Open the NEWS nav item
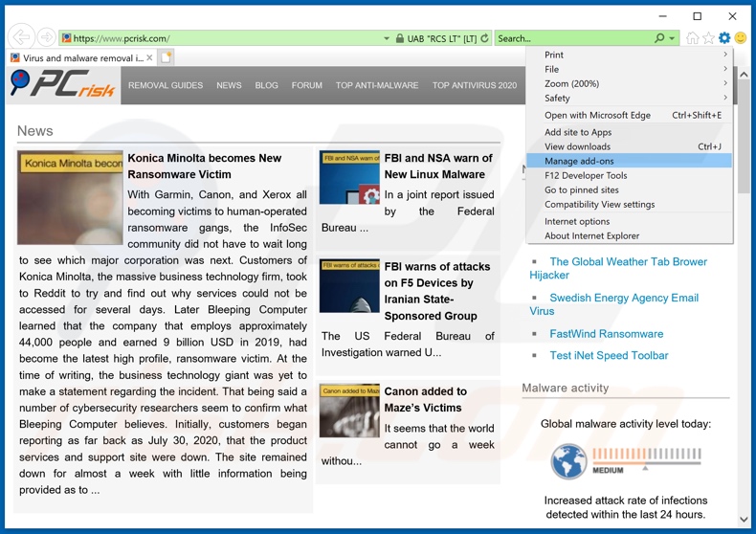Viewport: 756px width, 534px height. click(229, 85)
